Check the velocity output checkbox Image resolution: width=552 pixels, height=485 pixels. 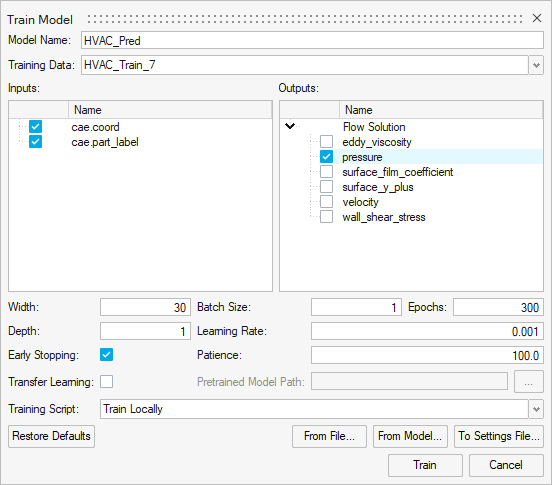(x=326, y=202)
